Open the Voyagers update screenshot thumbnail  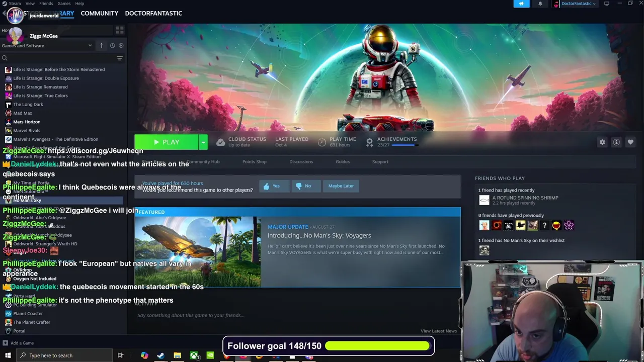tap(198, 252)
